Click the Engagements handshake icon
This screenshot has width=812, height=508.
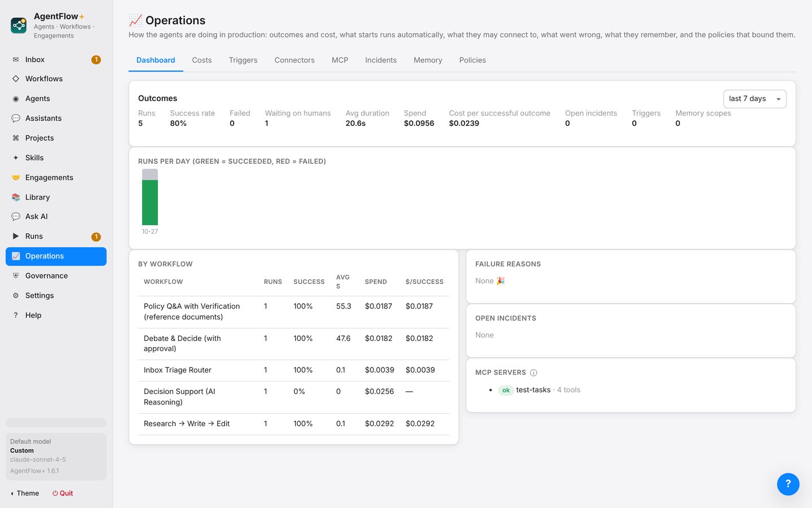pyautogui.click(x=16, y=178)
